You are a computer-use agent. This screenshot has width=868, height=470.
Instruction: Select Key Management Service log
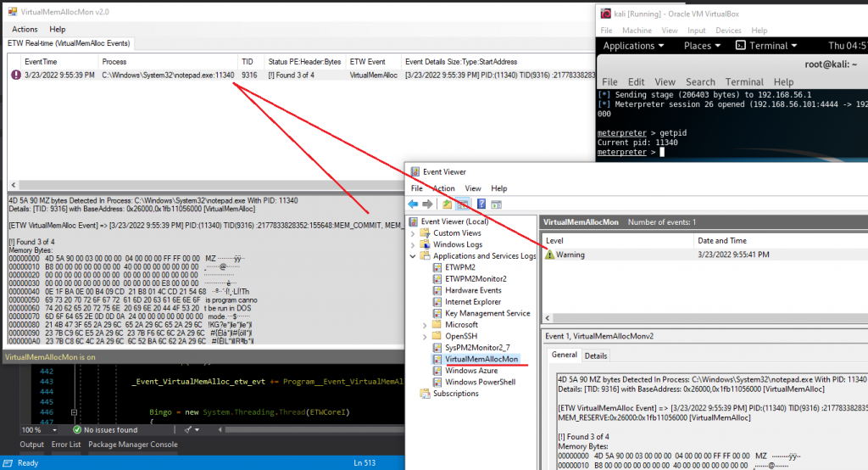[x=487, y=313]
